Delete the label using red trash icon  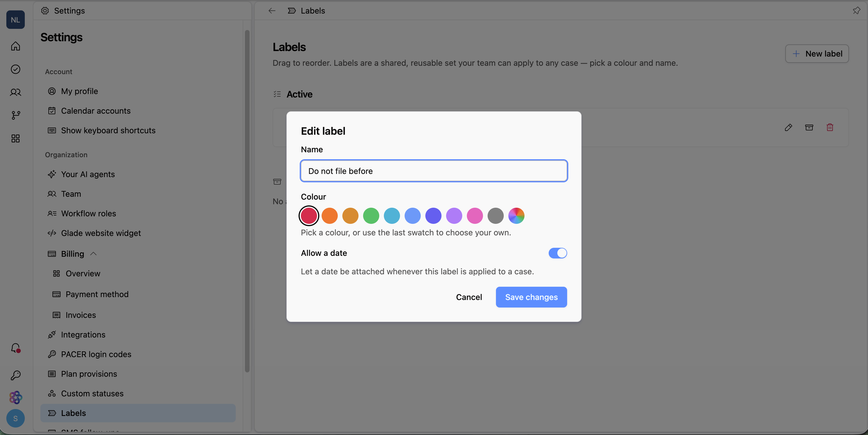coord(830,127)
